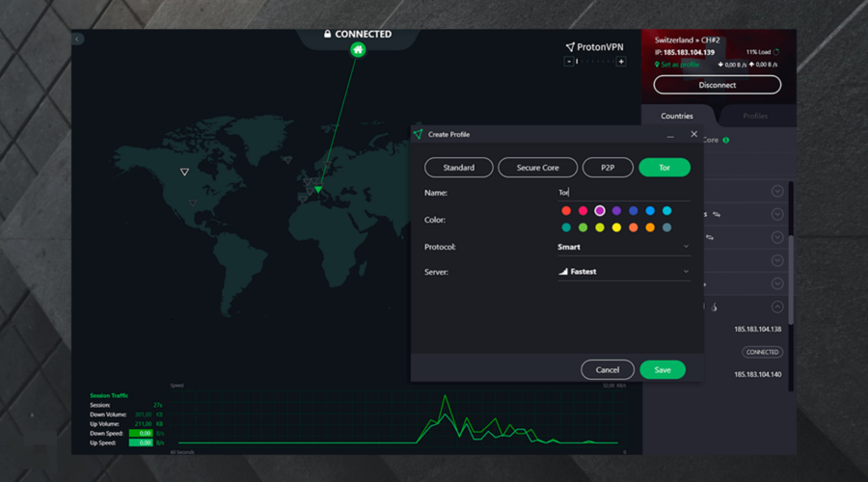The image size is (868, 482).
Task: Pick the cyan color swatch
Action: click(x=666, y=210)
